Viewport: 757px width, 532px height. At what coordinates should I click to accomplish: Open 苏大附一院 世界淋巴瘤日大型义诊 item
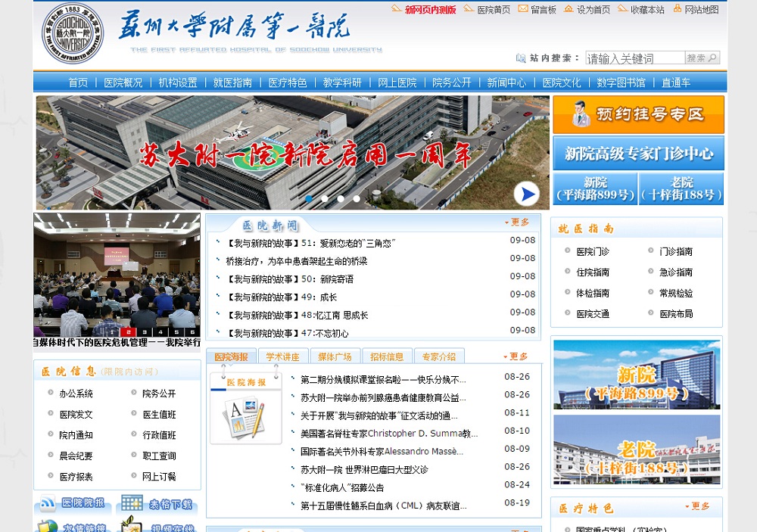tap(364, 469)
